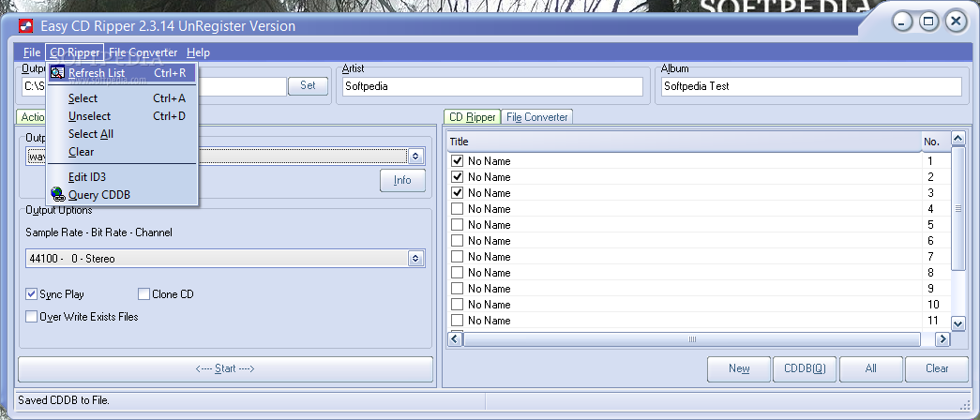
Task: Open the File menu
Action: pyautogui.click(x=32, y=52)
